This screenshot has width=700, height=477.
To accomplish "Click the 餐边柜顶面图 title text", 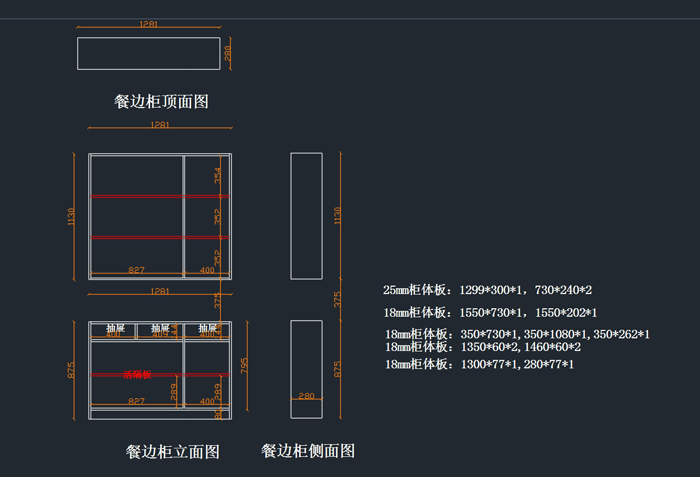I will (161, 101).
